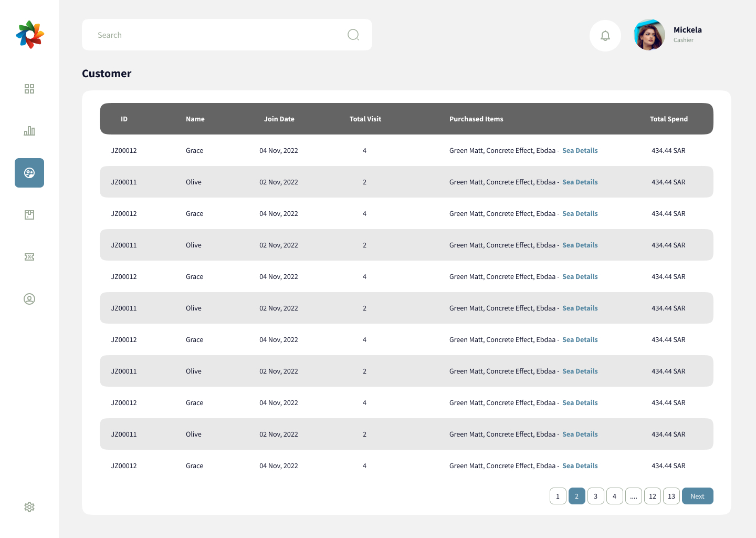
Task: Open the user profile icon in sidebar
Action: point(29,299)
